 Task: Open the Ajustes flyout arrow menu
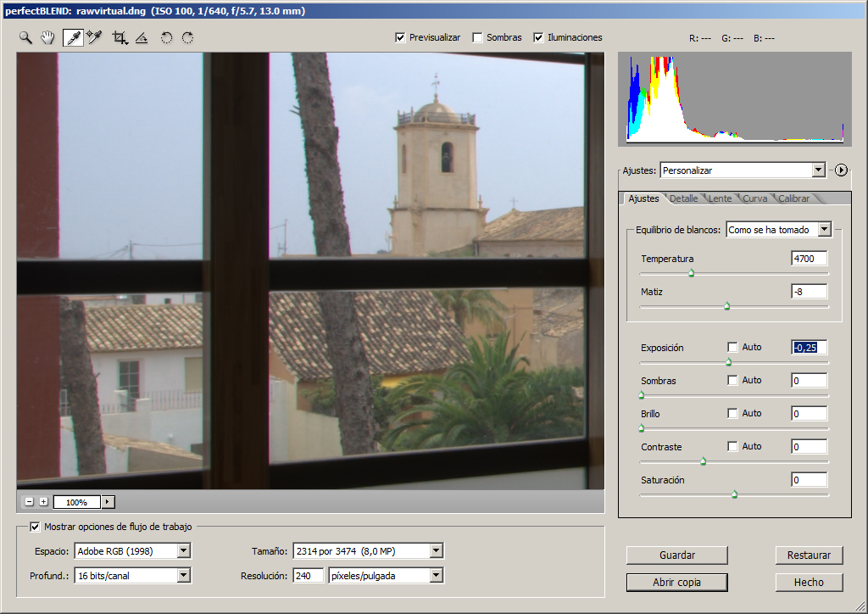coord(841,170)
